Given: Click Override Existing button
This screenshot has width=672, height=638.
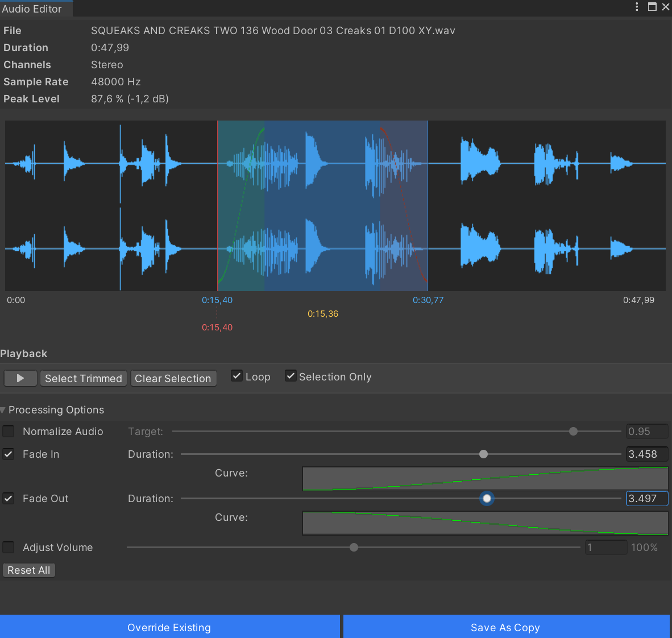Looking at the screenshot, I should pos(169,627).
